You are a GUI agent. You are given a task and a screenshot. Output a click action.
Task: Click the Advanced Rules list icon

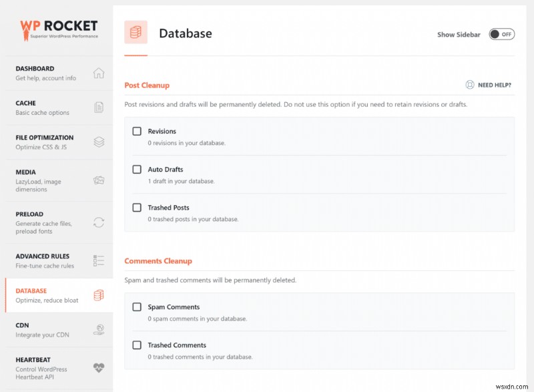[x=99, y=260]
